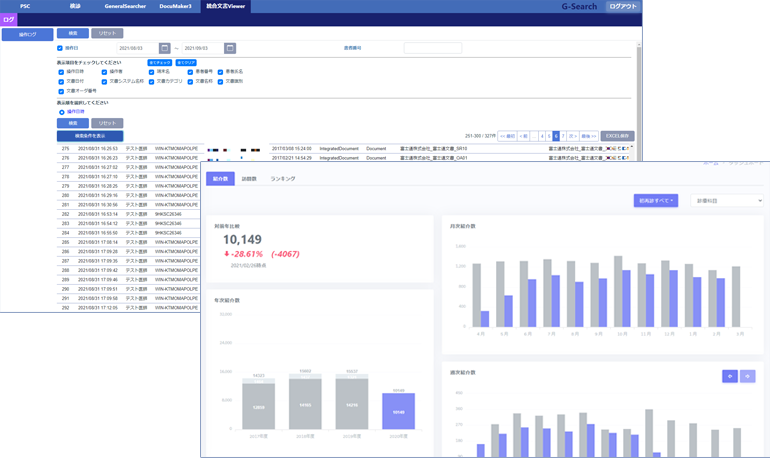
Task: Click the 2020年度 bar labeled 10149
Action: 398,411
